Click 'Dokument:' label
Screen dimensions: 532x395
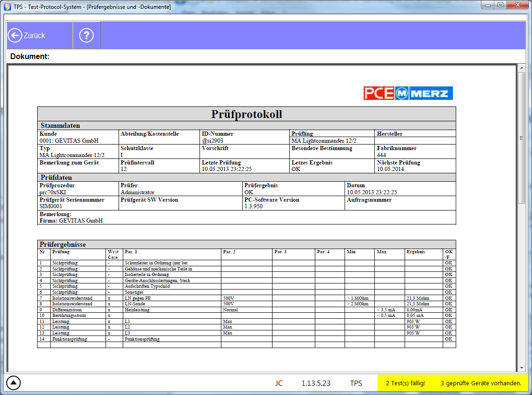(x=30, y=56)
